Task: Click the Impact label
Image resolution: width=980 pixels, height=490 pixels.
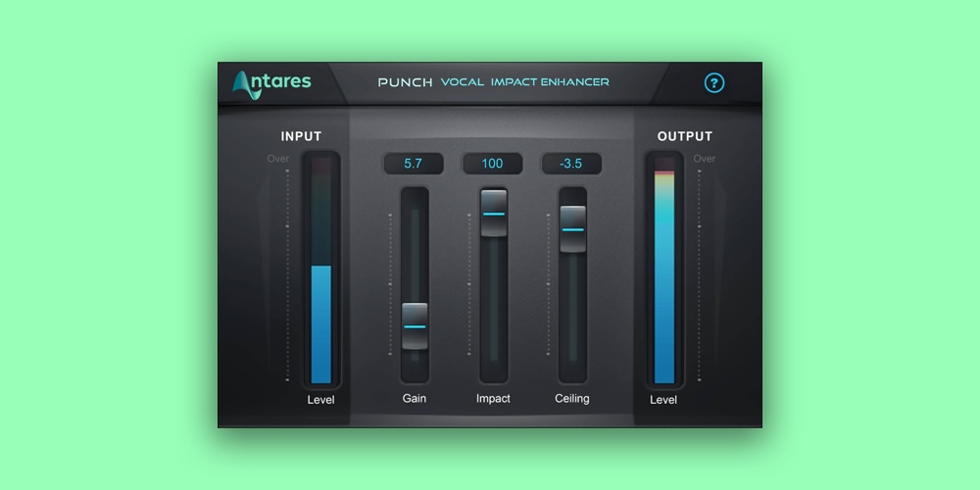Action: point(493,398)
